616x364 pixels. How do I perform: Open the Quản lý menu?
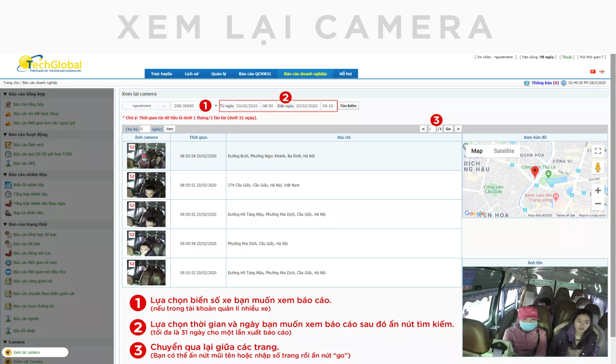pyautogui.click(x=219, y=74)
